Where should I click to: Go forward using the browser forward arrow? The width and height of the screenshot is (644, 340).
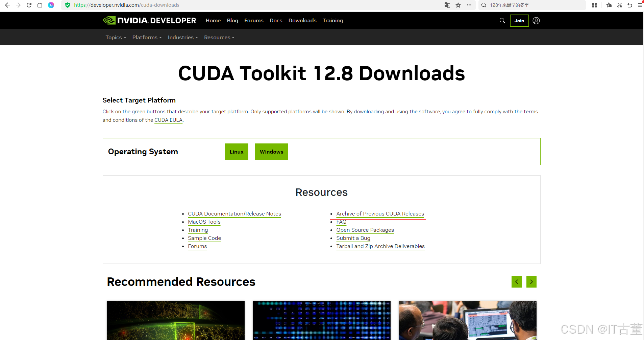click(18, 5)
